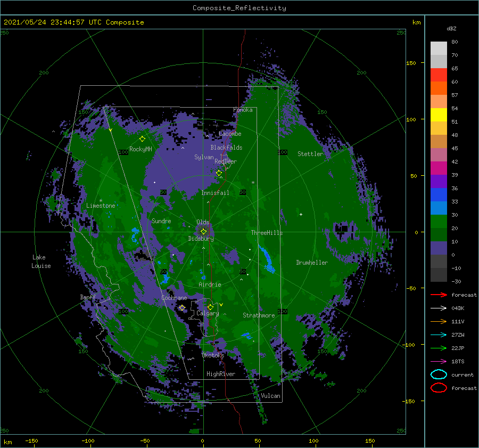This screenshot has width=479, height=448.
Task: Click the Ponoka city label
Action: pyautogui.click(x=243, y=110)
